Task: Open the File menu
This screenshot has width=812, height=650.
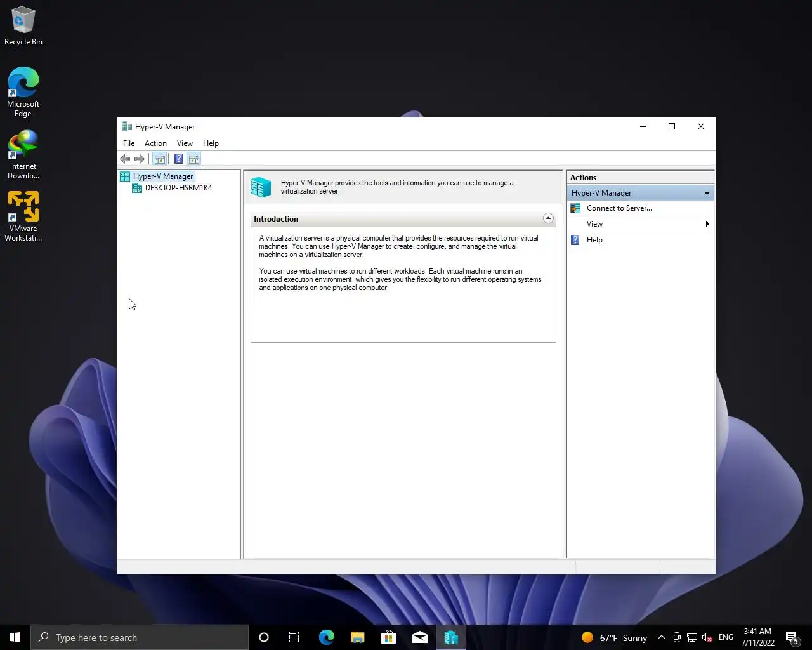Action: (129, 143)
